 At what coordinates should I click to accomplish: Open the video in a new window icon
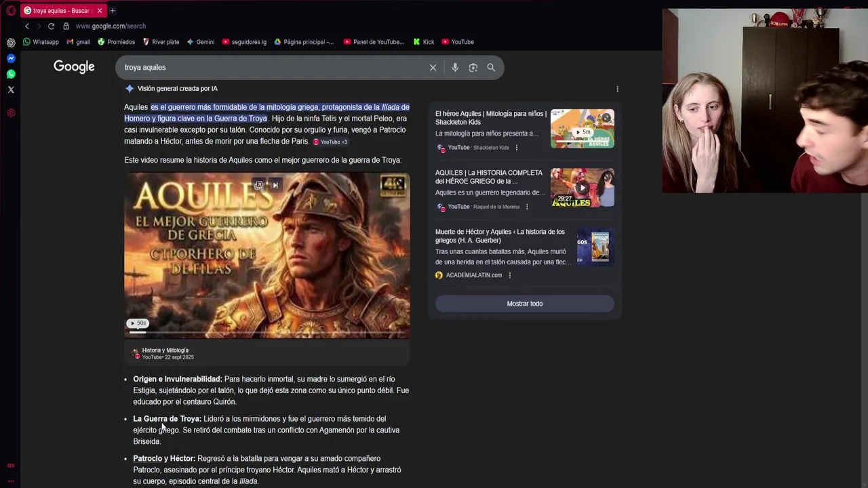(x=258, y=185)
